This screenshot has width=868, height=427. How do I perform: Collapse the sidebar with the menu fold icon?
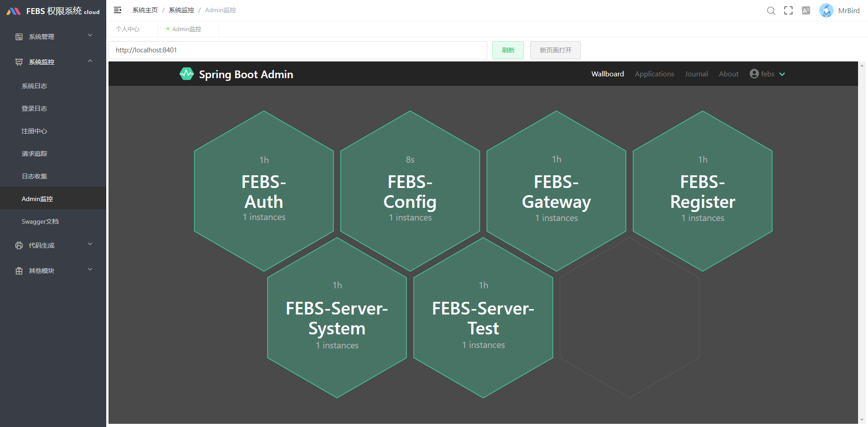pos(118,10)
